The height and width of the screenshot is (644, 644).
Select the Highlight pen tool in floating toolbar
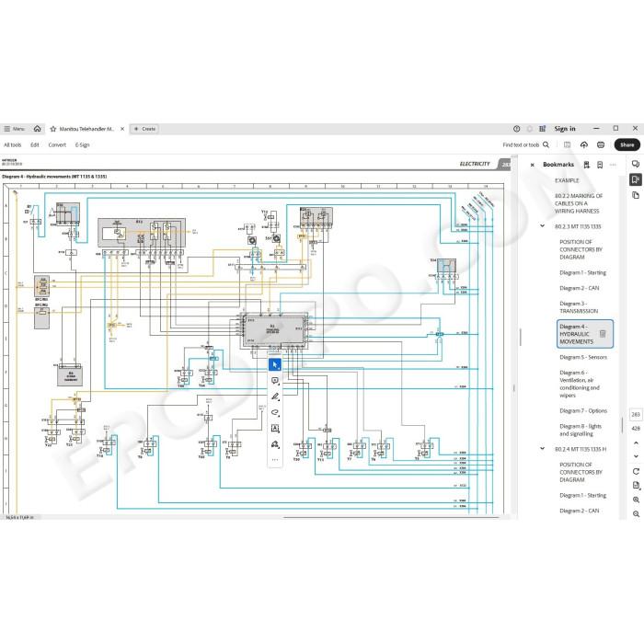[275, 397]
